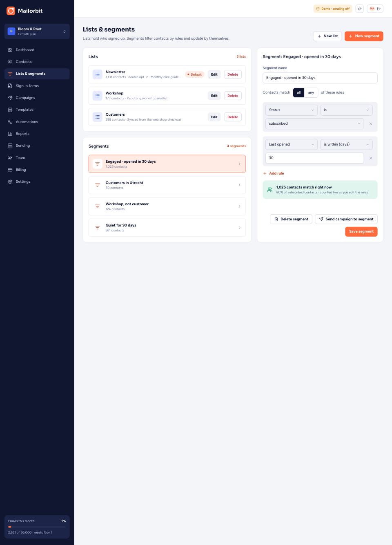
Task: Click the Workshop list icon
Action: click(97, 96)
